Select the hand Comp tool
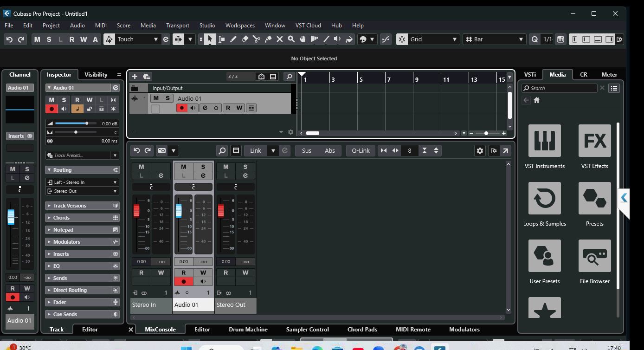 point(303,39)
